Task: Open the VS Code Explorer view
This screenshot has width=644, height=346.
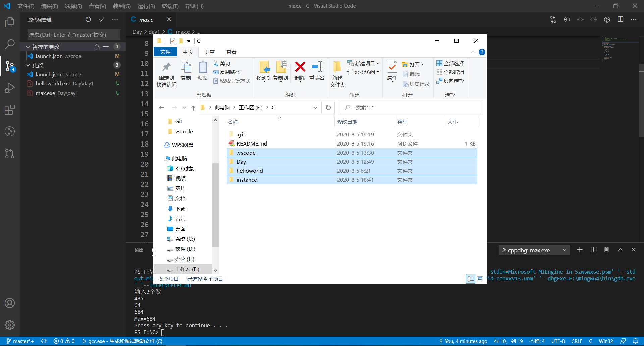Action: [10, 23]
